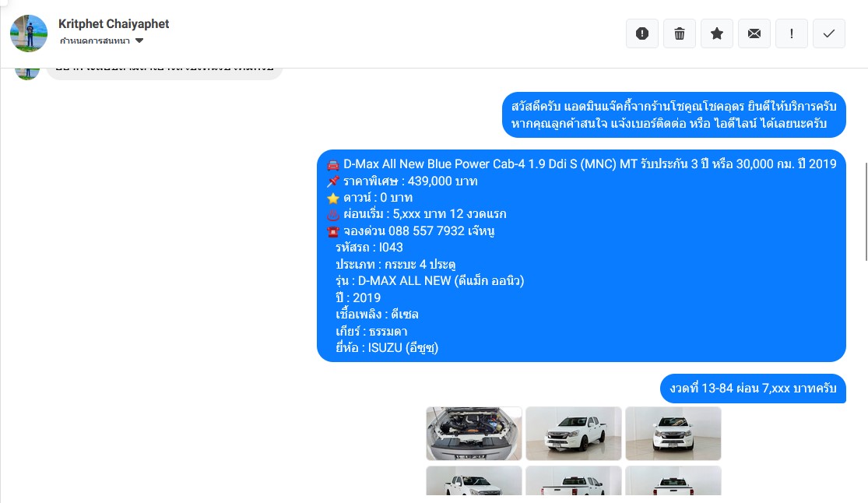Delete conversation using the trash icon
Image resolution: width=868 pixels, height=503 pixels.
pos(680,33)
